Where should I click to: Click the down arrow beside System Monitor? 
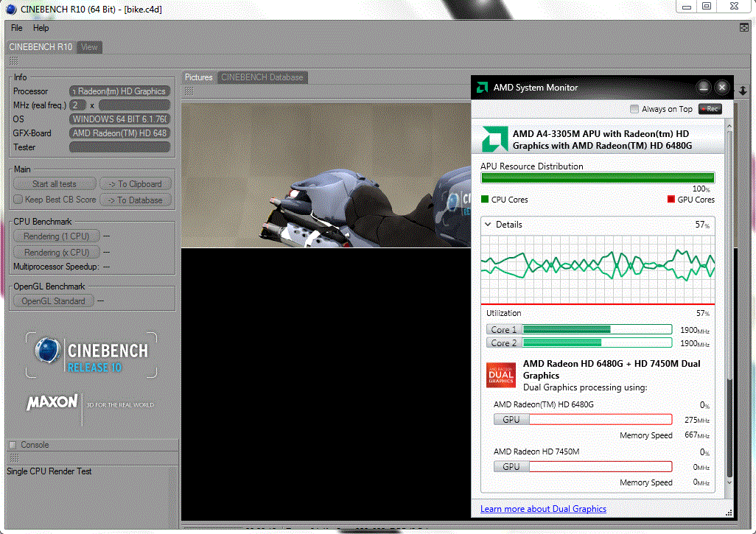pyautogui.click(x=743, y=90)
